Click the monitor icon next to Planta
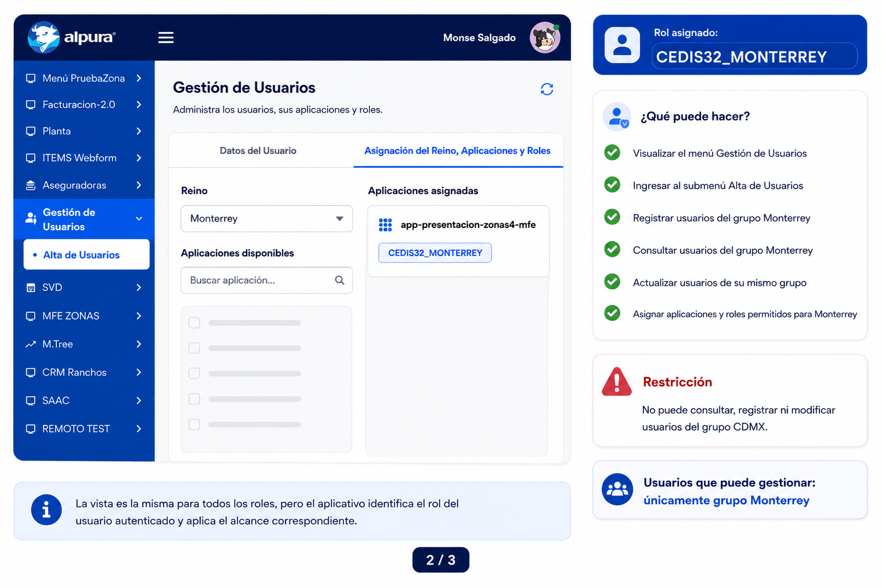The width and height of the screenshot is (882, 588). 31,131
